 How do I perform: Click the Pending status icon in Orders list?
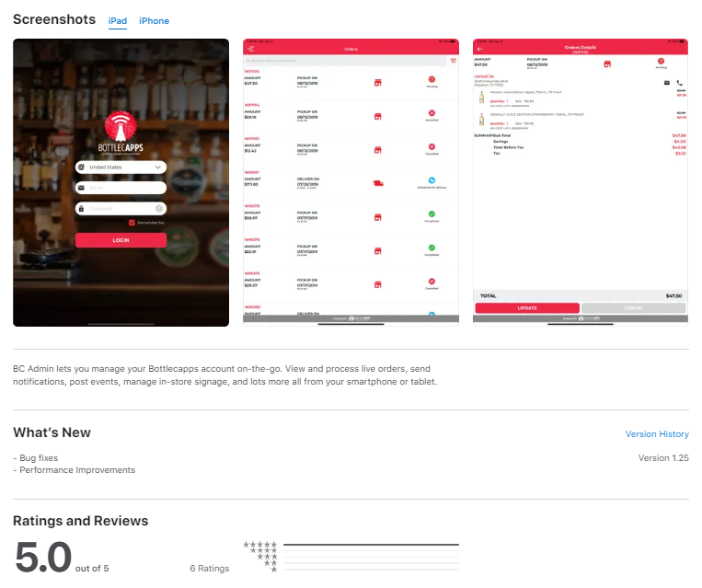tap(432, 79)
